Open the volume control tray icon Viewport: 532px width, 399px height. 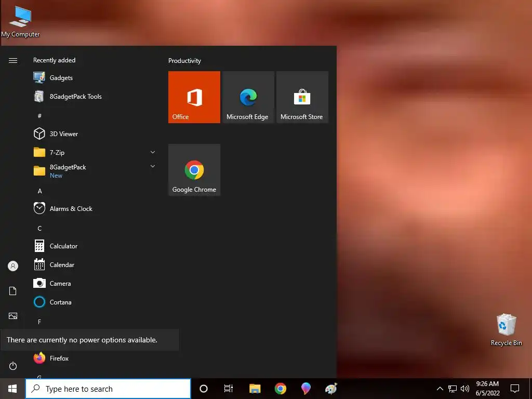[465, 389]
